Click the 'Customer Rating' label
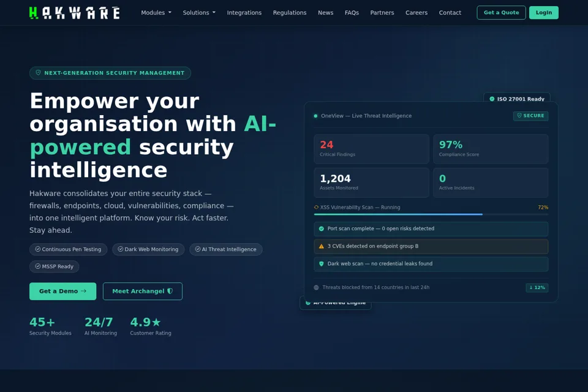 click(x=151, y=333)
